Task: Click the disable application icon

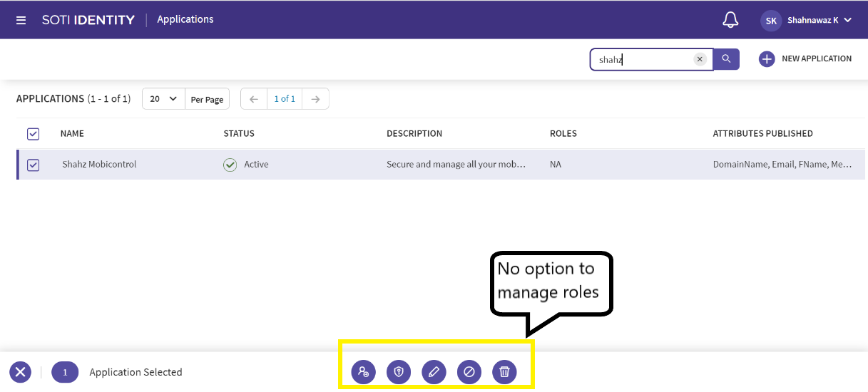Action: (x=469, y=371)
